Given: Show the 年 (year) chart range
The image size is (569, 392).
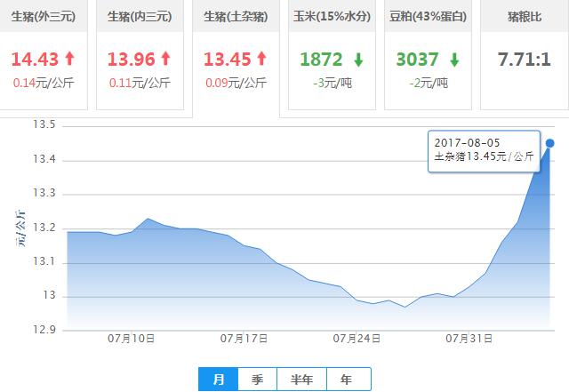Looking at the screenshot, I should pyautogui.click(x=346, y=380).
